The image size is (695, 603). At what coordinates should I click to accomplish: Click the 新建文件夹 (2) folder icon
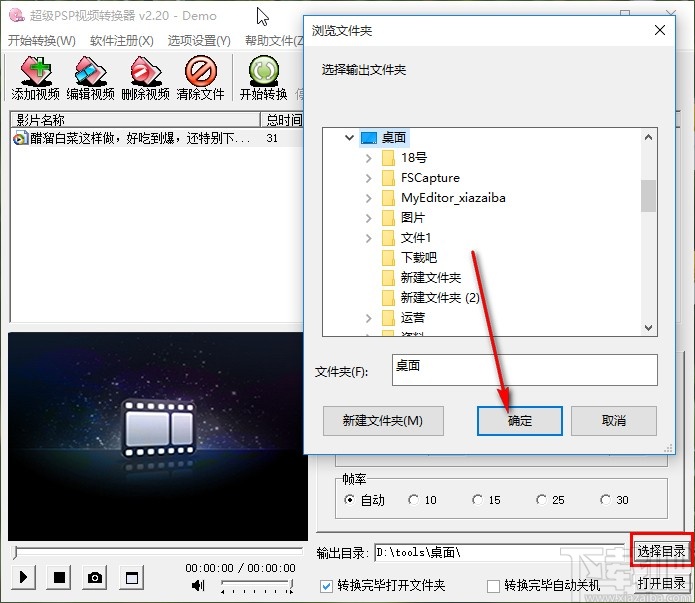coord(388,298)
